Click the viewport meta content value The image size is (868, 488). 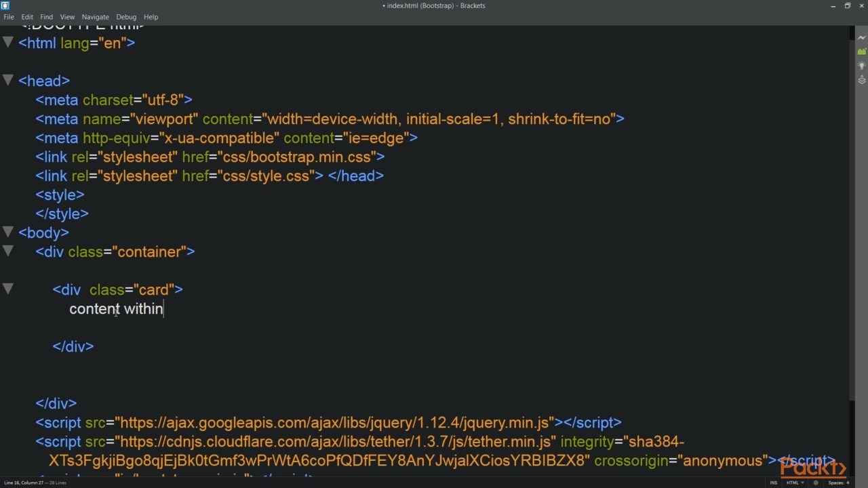tap(439, 119)
